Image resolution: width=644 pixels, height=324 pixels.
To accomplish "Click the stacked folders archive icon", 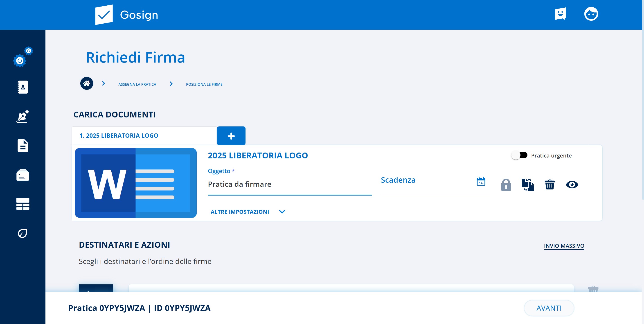I will 23,175.
